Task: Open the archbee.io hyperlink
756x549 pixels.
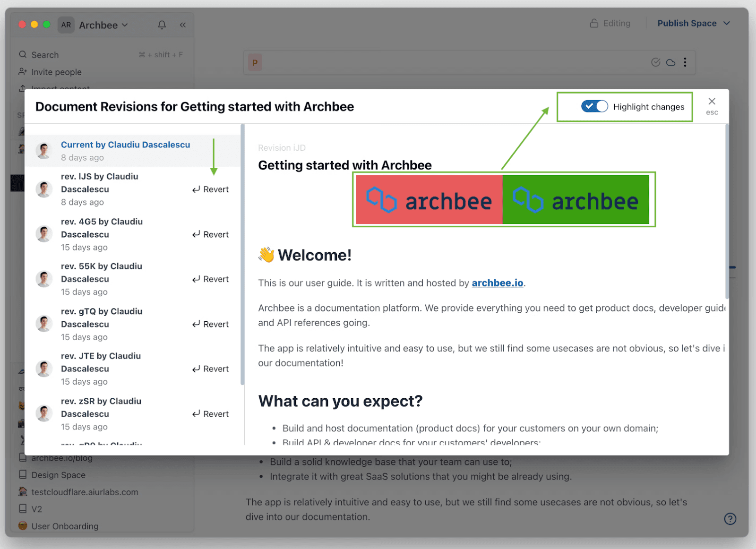Action: point(497,283)
